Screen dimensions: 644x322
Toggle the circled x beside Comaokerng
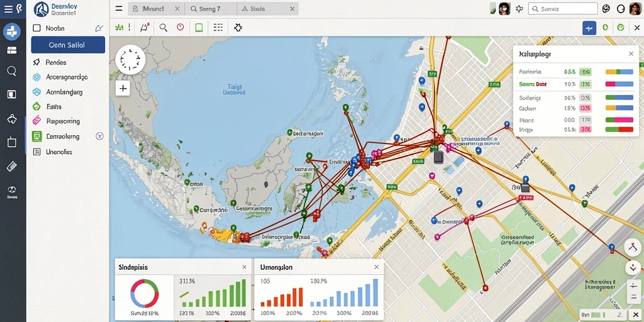click(x=99, y=136)
